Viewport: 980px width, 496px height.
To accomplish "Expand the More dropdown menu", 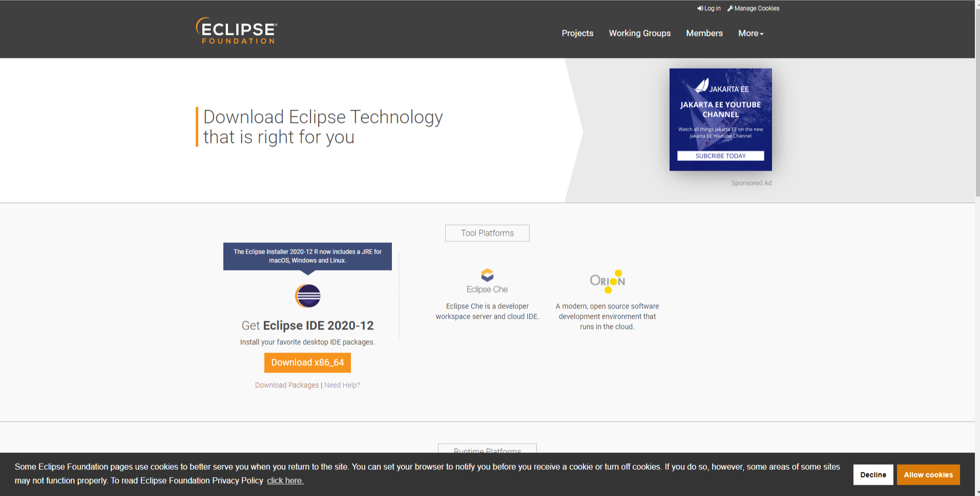I will tap(751, 33).
